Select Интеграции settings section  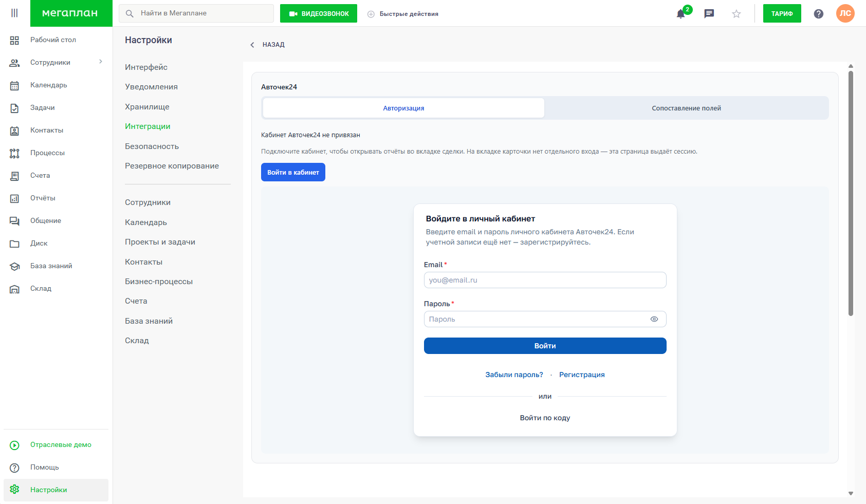(x=148, y=126)
